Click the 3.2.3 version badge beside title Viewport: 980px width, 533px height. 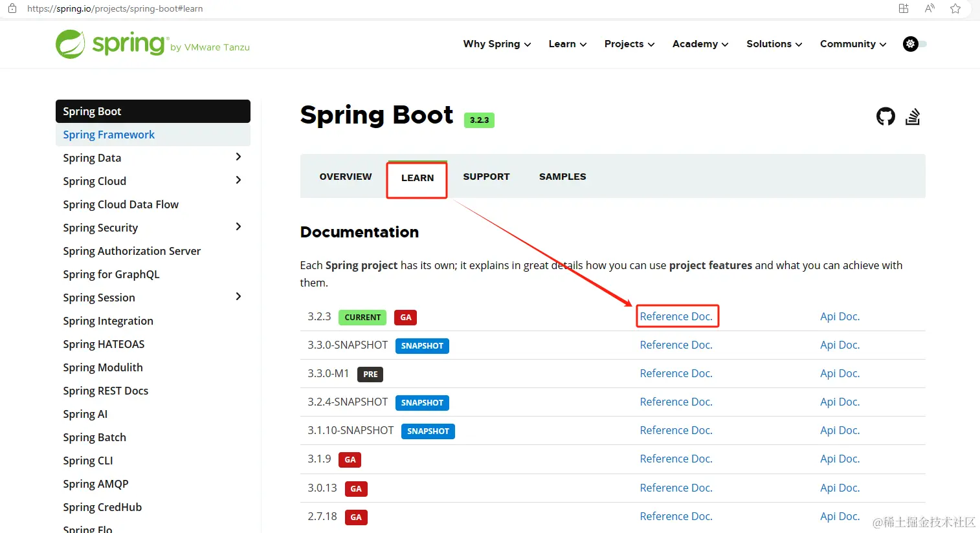[479, 120]
